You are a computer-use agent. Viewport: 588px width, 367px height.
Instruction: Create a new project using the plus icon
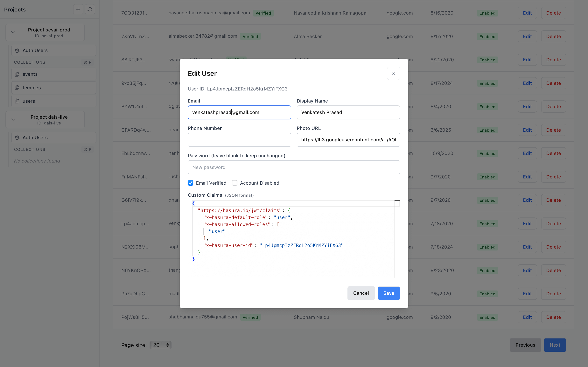coord(78,9)
